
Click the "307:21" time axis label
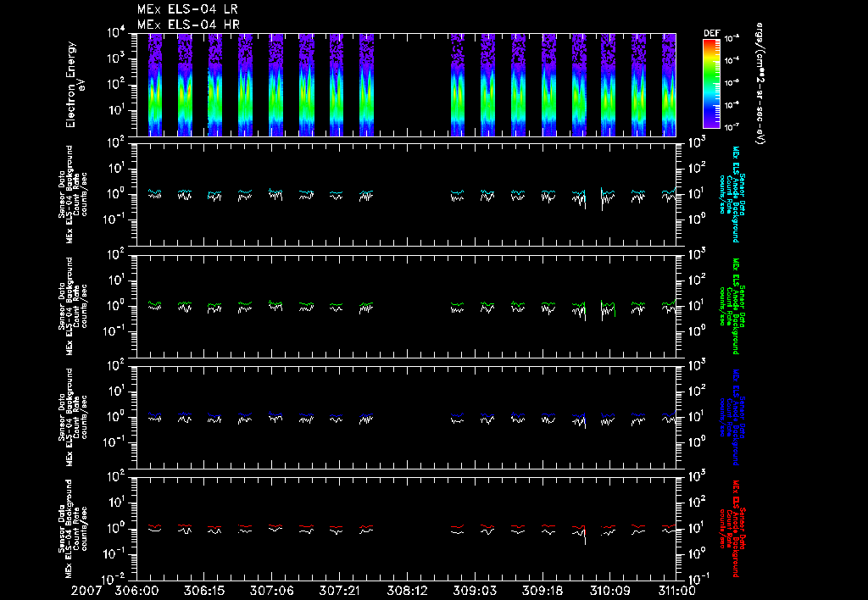(339, 591)
